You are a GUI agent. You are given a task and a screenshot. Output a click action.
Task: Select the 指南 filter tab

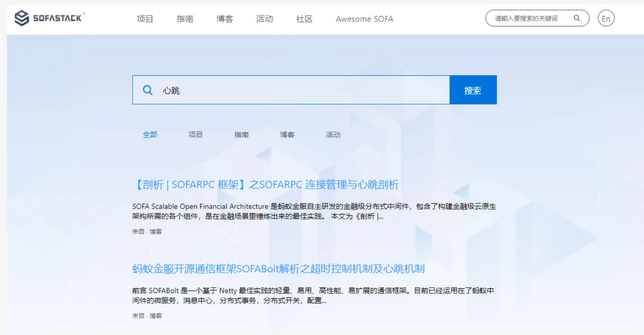coord(241,135)
